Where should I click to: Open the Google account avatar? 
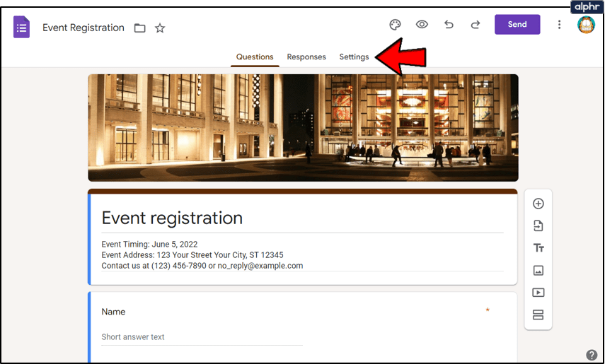(586, 25)
